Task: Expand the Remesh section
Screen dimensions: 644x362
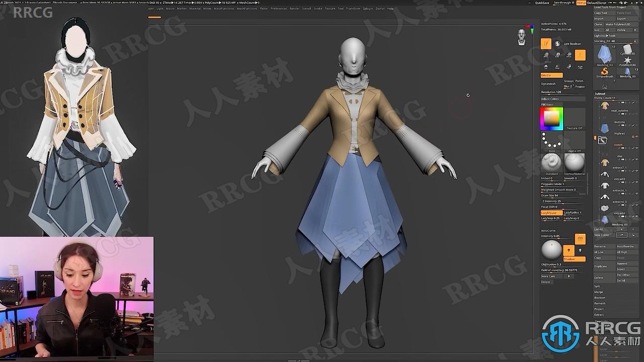Action: tap(600, 303)
